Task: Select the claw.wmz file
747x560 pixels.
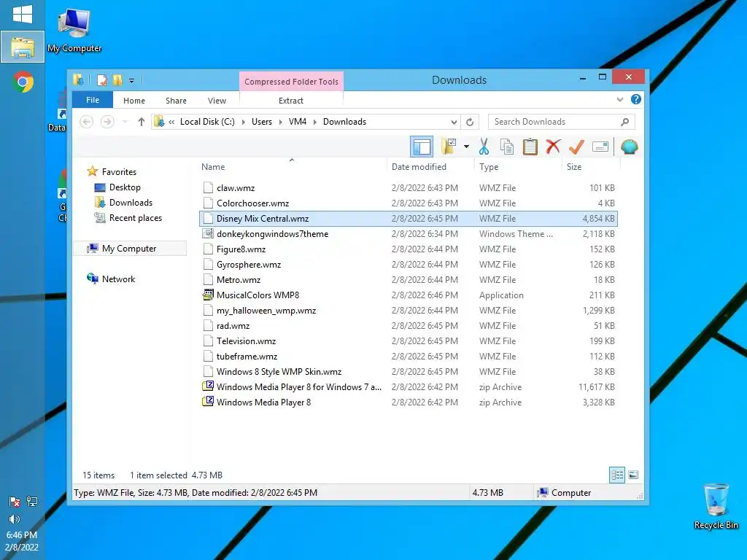Action: coord(409,187)
